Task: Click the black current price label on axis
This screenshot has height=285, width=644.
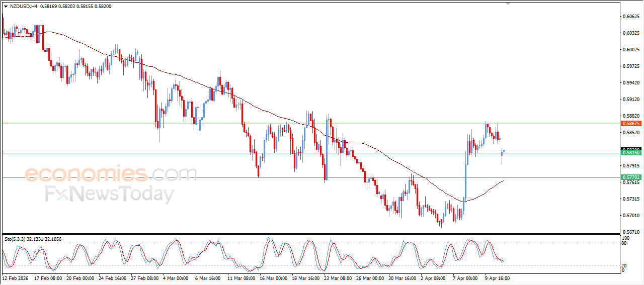Action: (x=630, y=149)
